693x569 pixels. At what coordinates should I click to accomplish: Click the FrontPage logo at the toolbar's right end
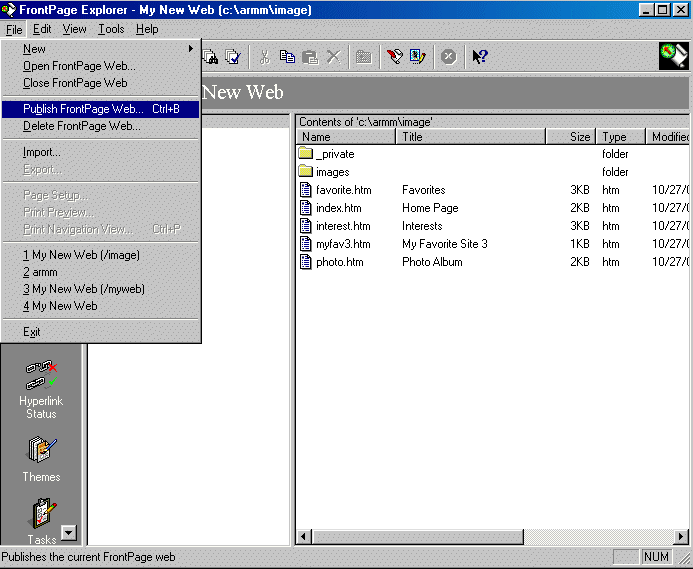(674, 56)
